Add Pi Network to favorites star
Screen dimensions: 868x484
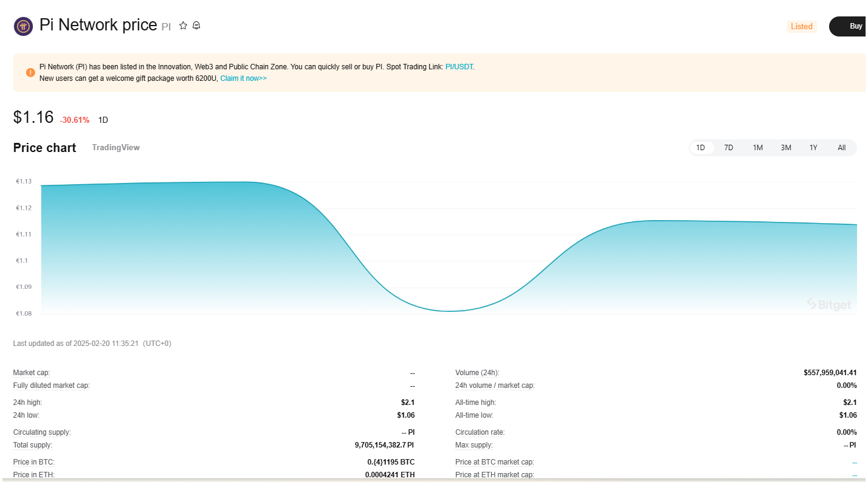tap(183, 26)
